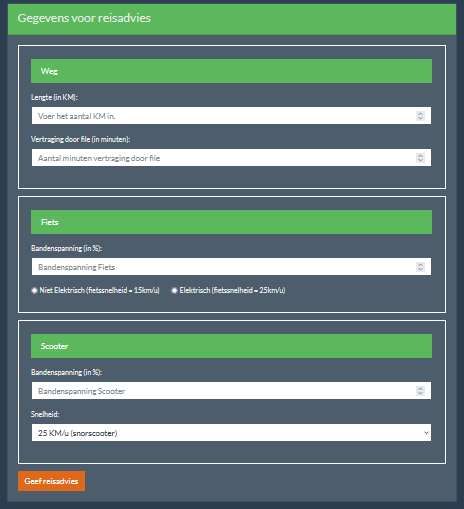The height and width of the screenshot is (509, 464).
Task: Decrease file delay minutes with down arrow
Action: point(420,160)
